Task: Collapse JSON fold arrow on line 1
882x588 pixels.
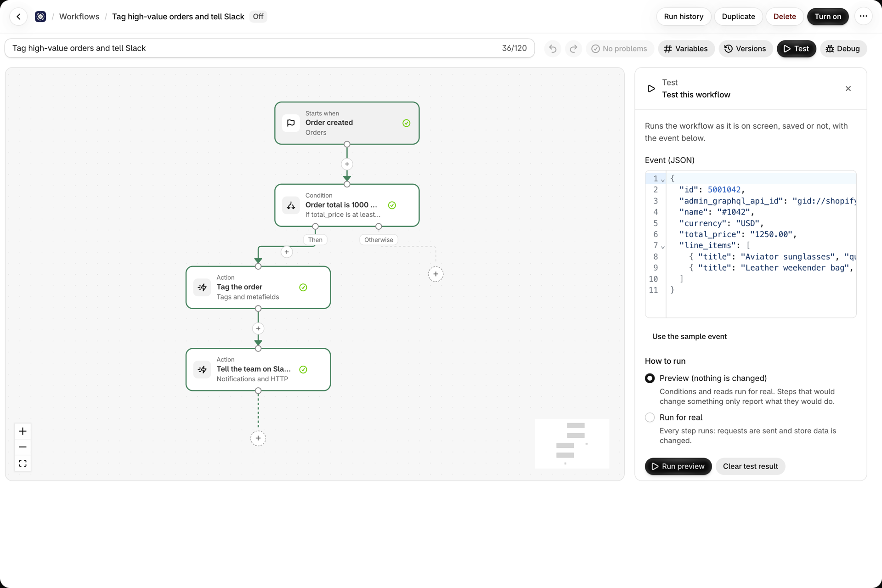Action: tap(663, 180)
